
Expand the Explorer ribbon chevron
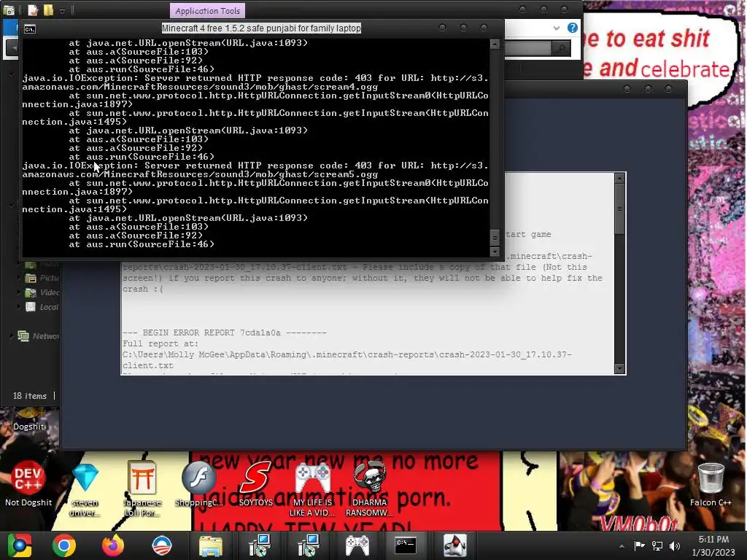557,28
